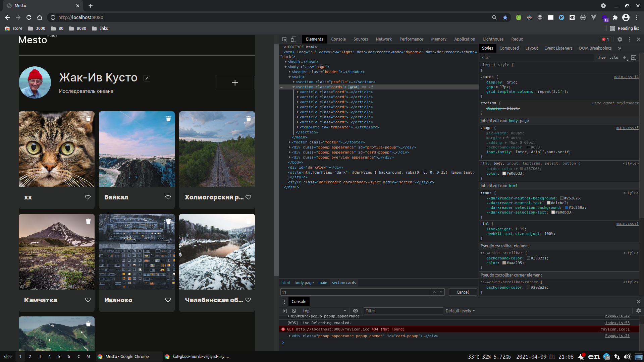Switch to the Computed tab
The image size is (644, 362).
(509, 48)
